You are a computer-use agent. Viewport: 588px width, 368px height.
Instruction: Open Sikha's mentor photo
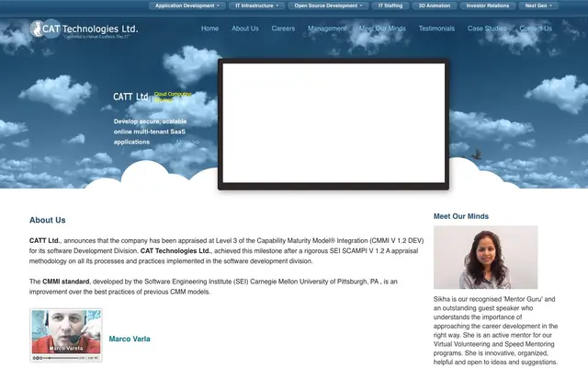(486, 258)
